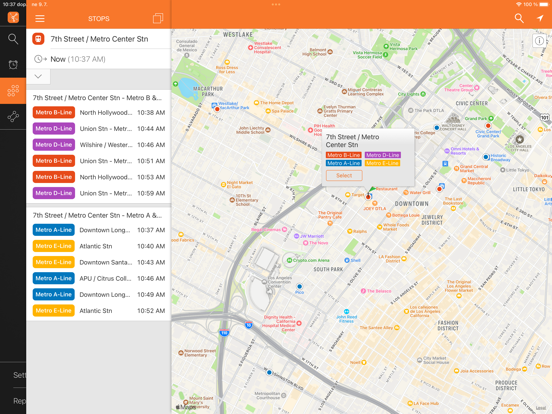Tap the JW Marriott map pin

(x=296, y=236)
